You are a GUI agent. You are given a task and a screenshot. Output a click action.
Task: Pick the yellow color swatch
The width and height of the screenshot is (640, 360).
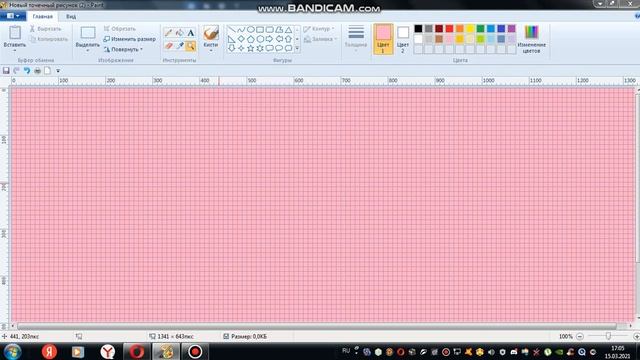tap(470, 28)
